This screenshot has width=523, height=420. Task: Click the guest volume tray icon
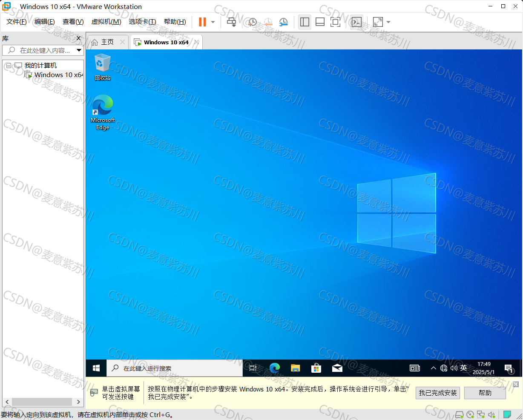[454, 368]
